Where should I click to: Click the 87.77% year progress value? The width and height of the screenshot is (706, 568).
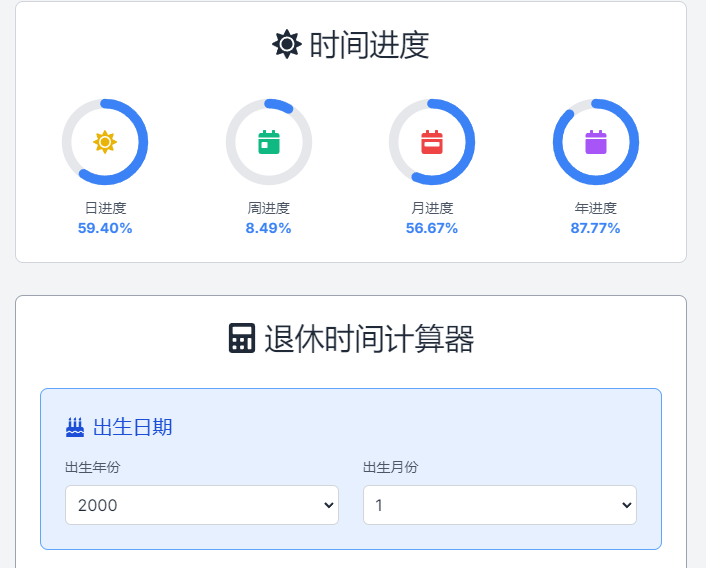click(595, 228)
